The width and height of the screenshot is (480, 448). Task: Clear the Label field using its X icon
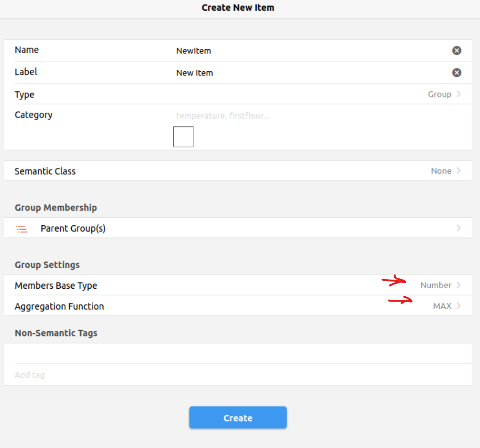[456, 72]
